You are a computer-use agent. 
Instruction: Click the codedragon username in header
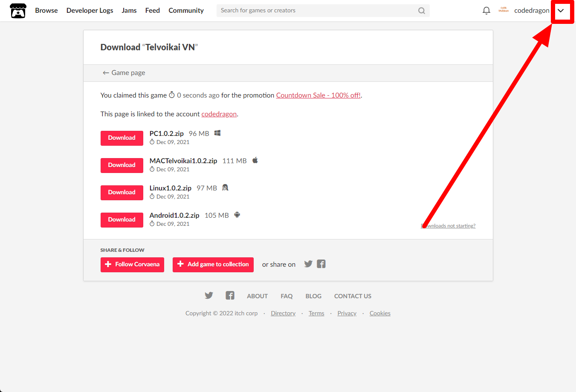[532, 11]
